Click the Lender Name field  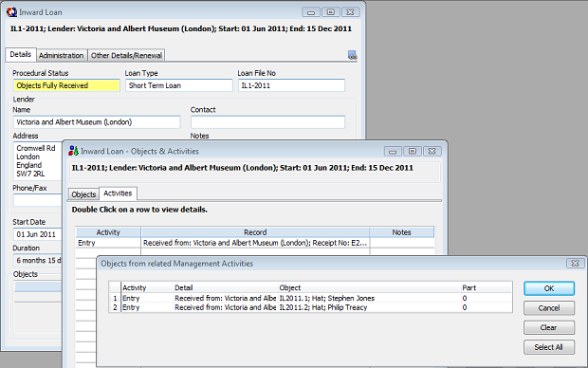click(97, 122)
